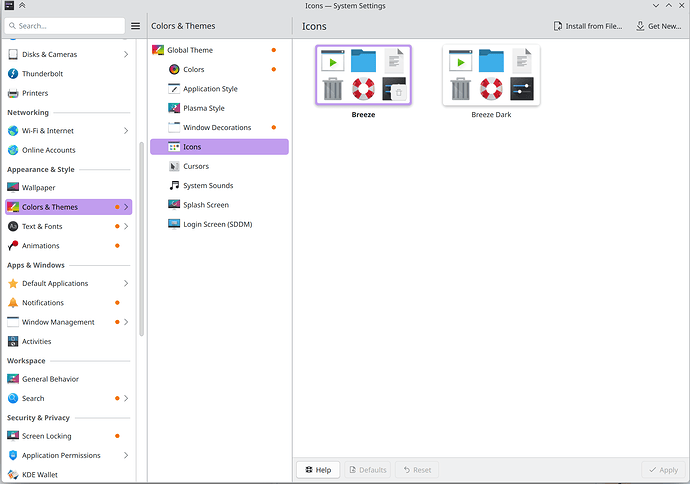Open the Screen Locking icon
Viewport: 690px width, 484px height.
click(x=13, y=436)
